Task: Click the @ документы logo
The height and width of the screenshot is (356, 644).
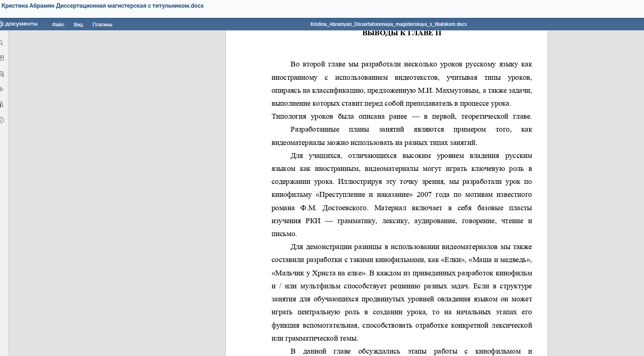Action: point(19,24)
